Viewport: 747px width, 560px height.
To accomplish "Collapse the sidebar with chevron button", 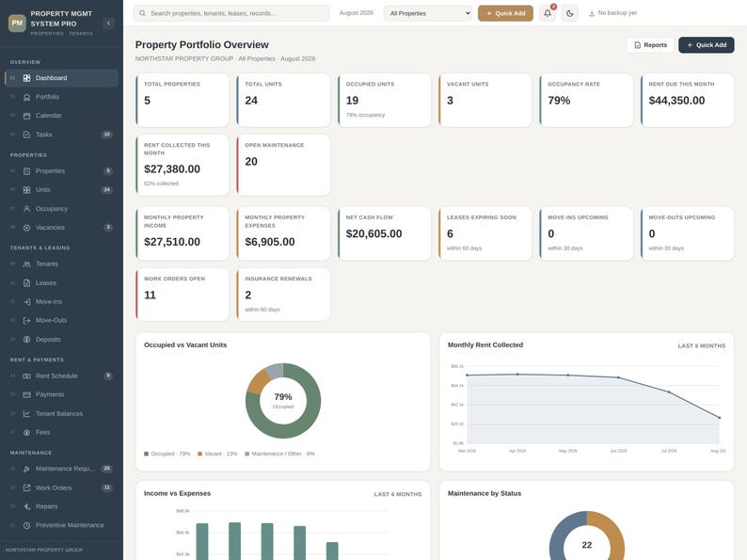I will pyautogui.click(x=108, y=23).
